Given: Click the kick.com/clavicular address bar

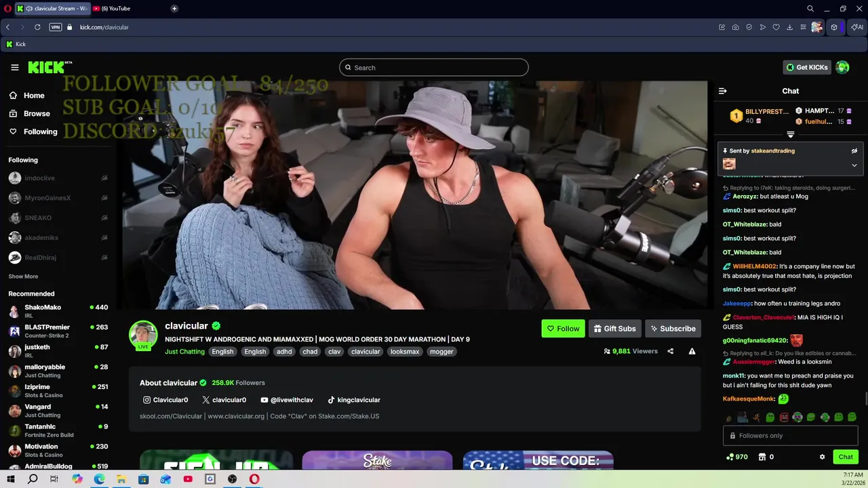Looking at the screenshot, I should [104, 27].
